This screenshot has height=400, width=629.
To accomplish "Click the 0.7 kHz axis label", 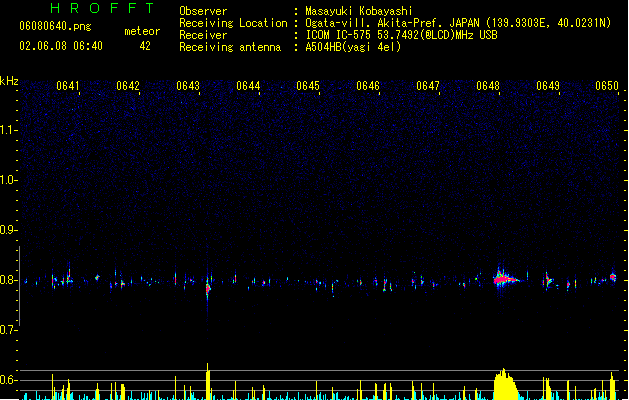I will (x=8, y=330).
